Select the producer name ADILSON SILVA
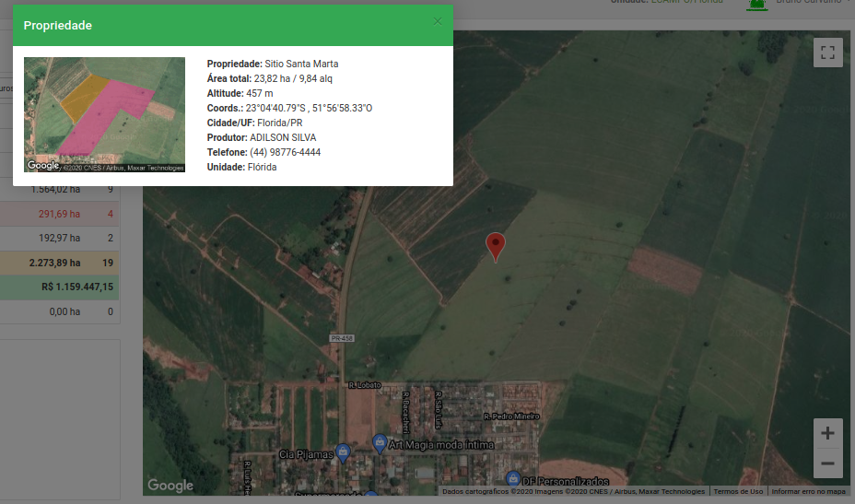 tap(283, 137)
